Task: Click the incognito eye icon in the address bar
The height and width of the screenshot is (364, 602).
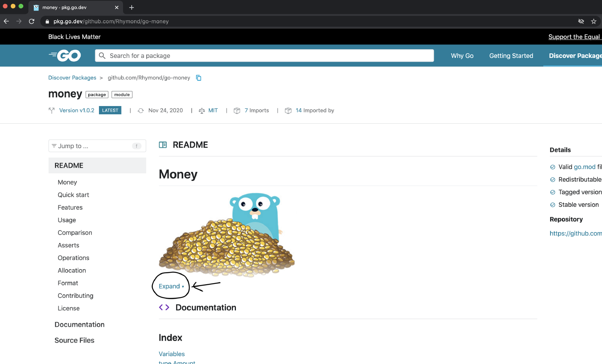Action: [x=581, y=21]
